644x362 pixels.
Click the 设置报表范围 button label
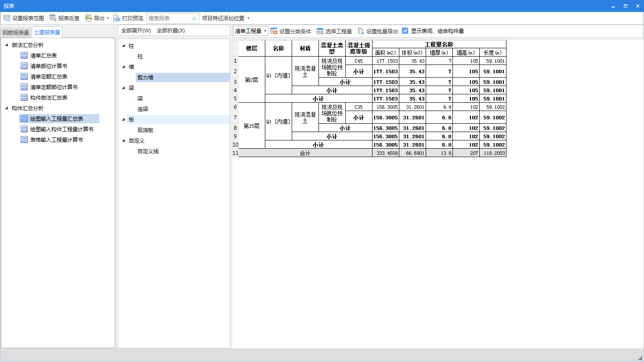tap(28, 18)
